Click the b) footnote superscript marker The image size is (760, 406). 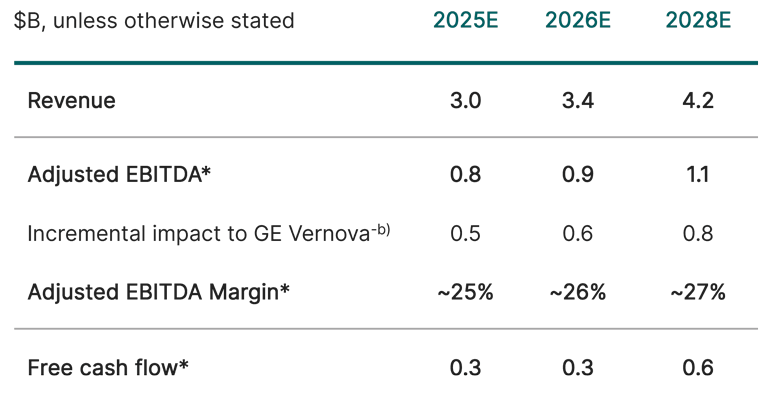pyautogui.click(x=380, y=229)
